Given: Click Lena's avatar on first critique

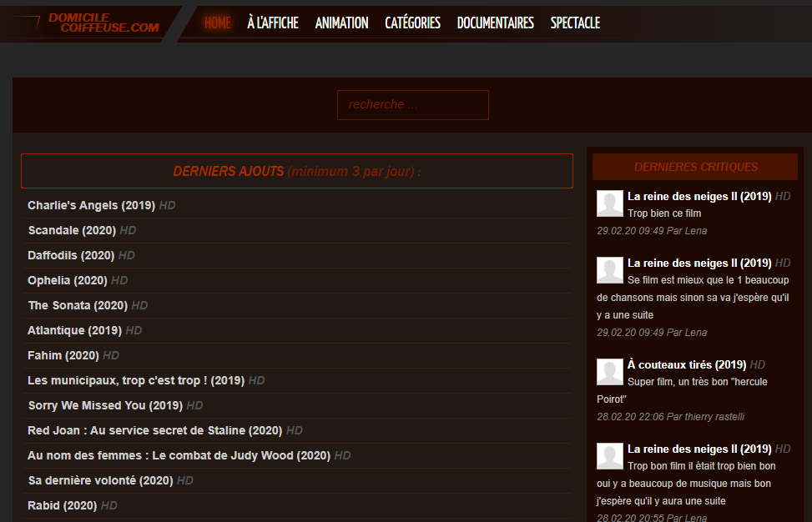Looking at the screenshot, I should pos(609,203).
